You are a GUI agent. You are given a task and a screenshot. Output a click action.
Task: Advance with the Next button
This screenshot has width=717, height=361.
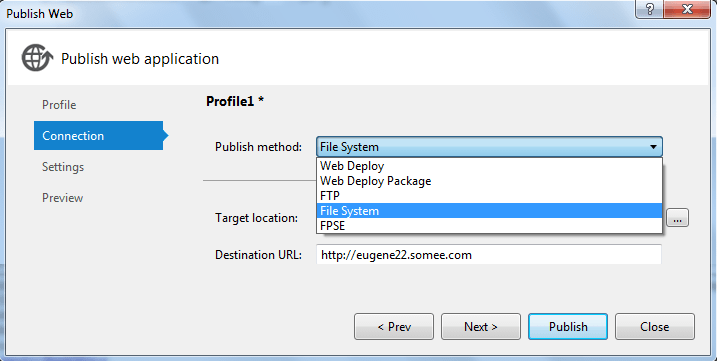click(481, 327)
